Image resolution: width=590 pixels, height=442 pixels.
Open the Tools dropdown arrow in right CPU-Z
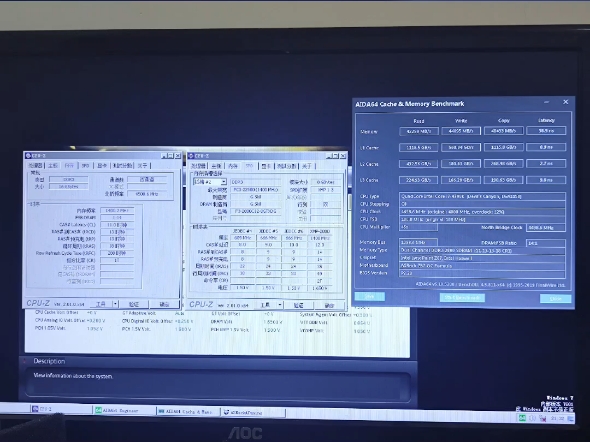280,305
